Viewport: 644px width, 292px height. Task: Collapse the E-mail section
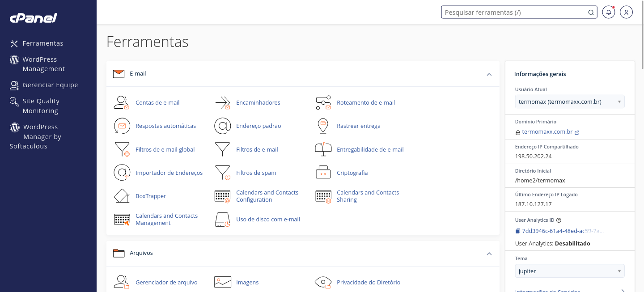click(x=489, y=74)
